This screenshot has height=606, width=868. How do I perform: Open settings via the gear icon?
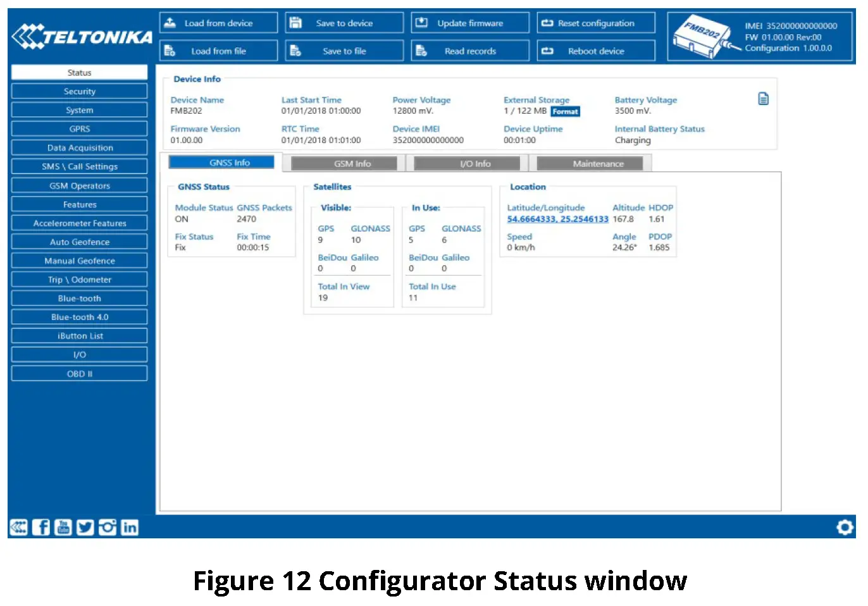[x=845, y=527]
